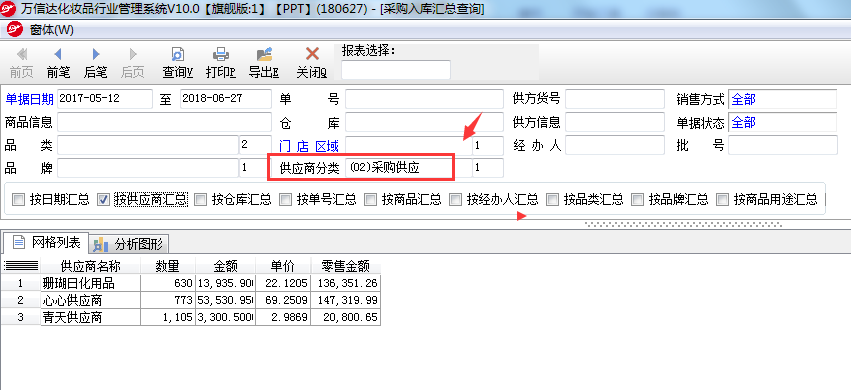Enable 按仓库汇总 checkbox
The height and width of the screenshot is (390, 851).
point(201,200)
